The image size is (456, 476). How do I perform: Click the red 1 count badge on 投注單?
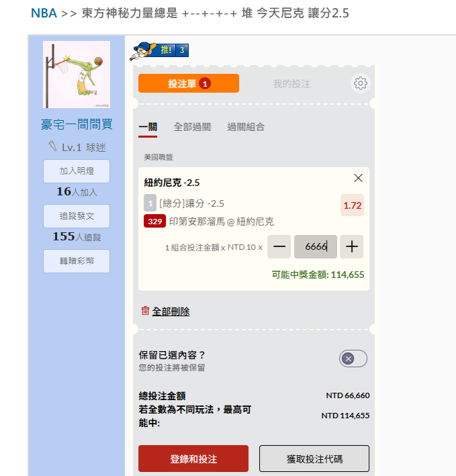(205, 83)
